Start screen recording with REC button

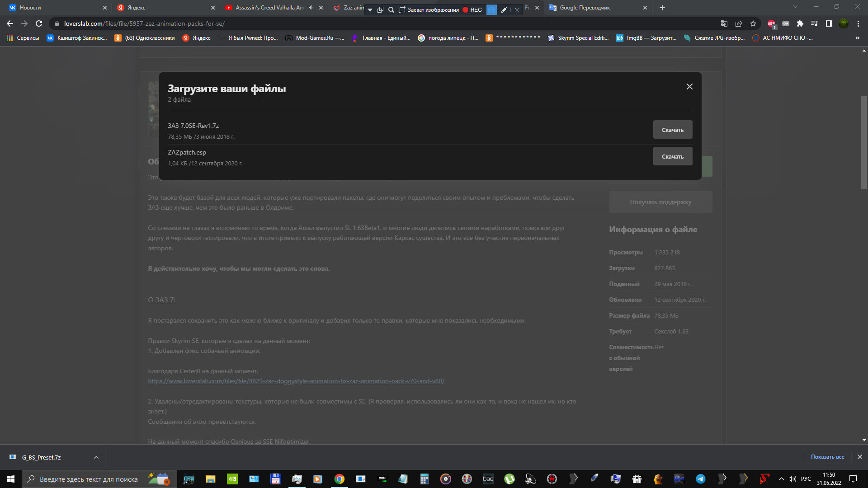click(x=472, y=9)
